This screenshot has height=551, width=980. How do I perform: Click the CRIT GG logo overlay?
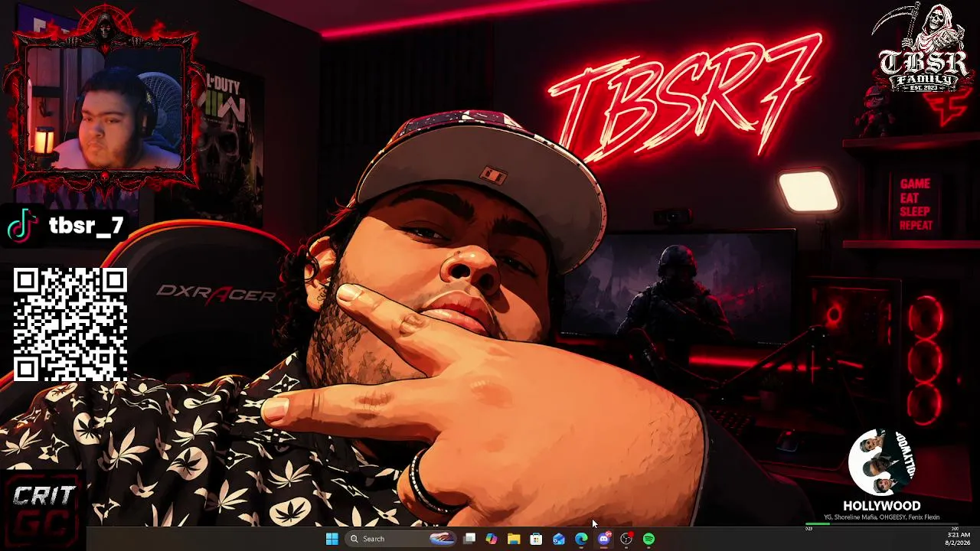42,510
